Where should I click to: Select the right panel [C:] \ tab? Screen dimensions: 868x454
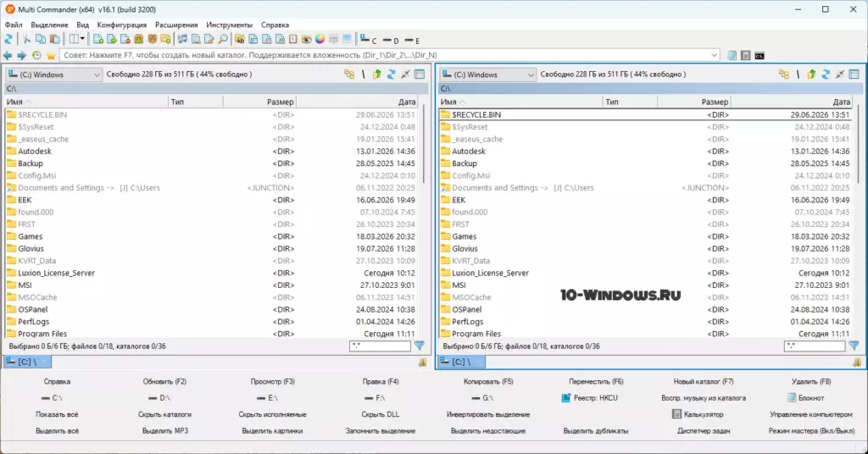[462, 362]
